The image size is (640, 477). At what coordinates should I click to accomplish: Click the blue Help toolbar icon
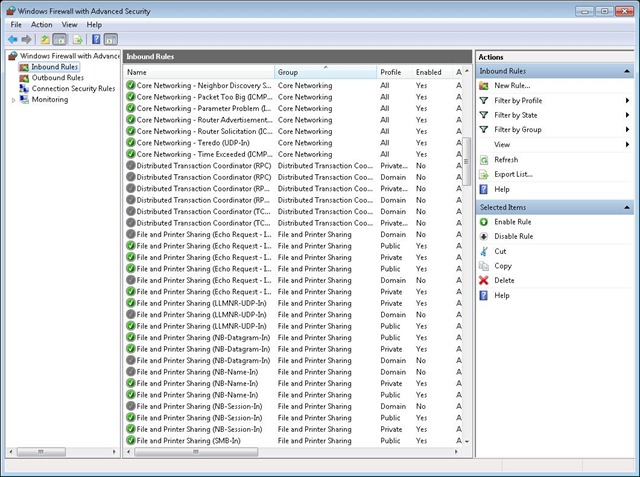point(96,39)
